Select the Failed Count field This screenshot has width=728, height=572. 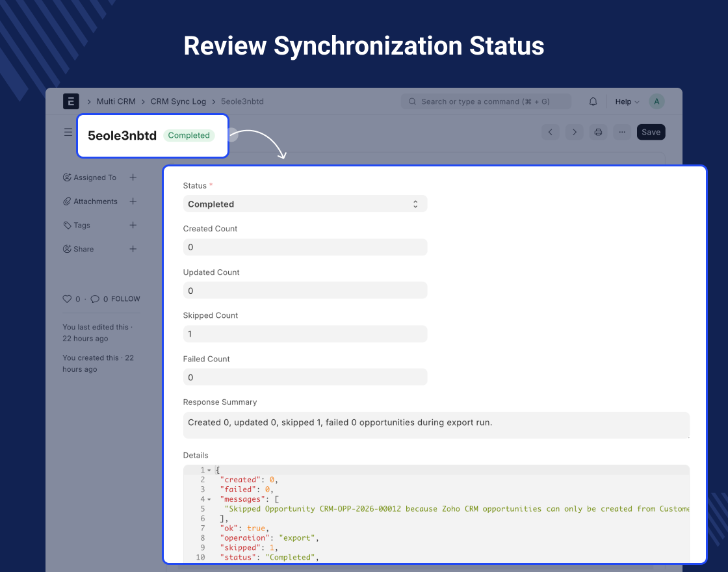(305, 377)
